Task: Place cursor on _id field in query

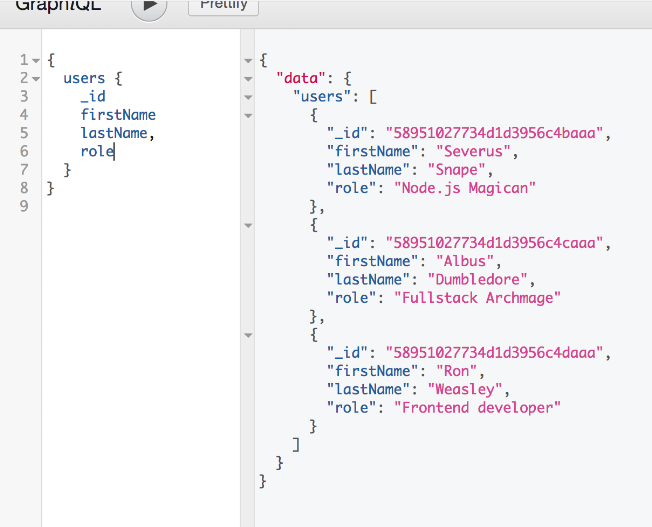Action: tap(92, 97)
